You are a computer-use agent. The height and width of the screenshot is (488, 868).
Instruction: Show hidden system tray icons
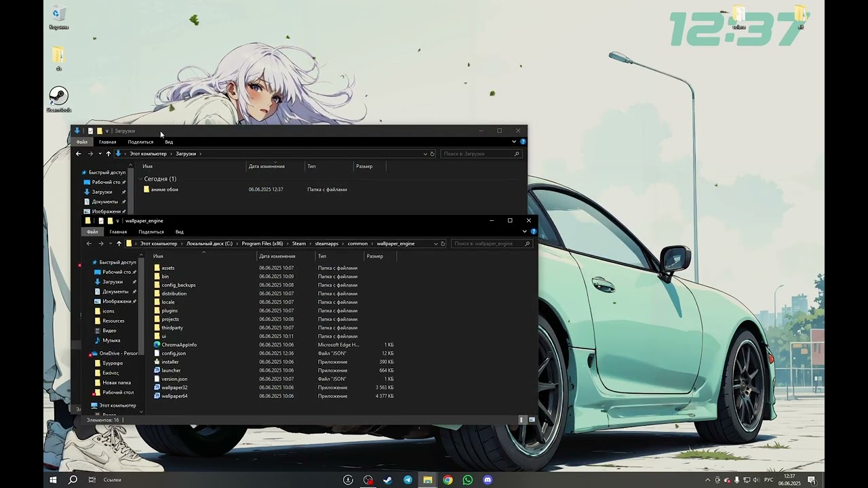708,480
